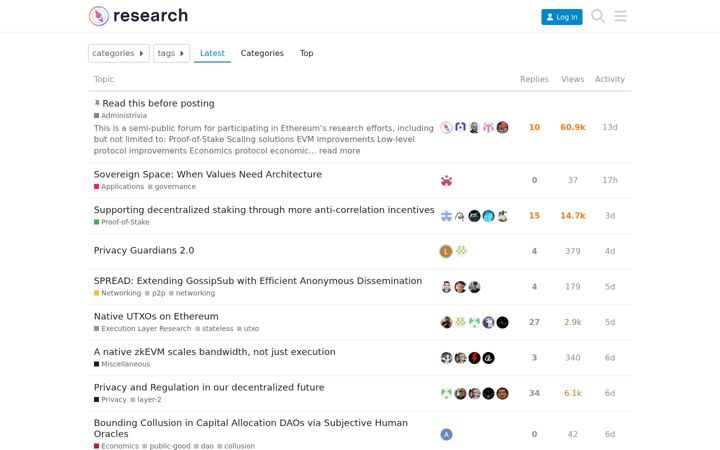The image size is (720, 450).
Task: Sort topics by Replies column header
Action: 534,79
